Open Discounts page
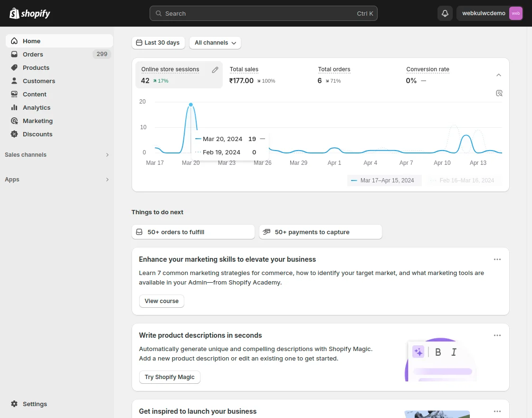The width and height of the screenshot is (532, 418). pyautogui.click(x=59, y=134)
